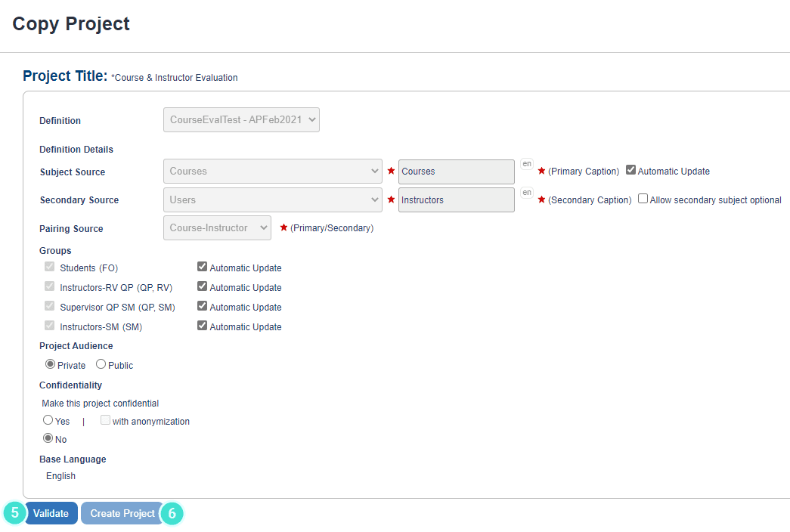This screenshot has height=532, width=790.
Task: Click the English base language text
Action: pos(60,476)
